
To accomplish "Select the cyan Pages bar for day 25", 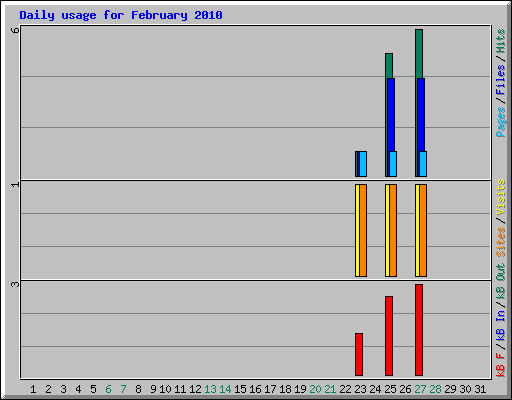I will point(393,164).
